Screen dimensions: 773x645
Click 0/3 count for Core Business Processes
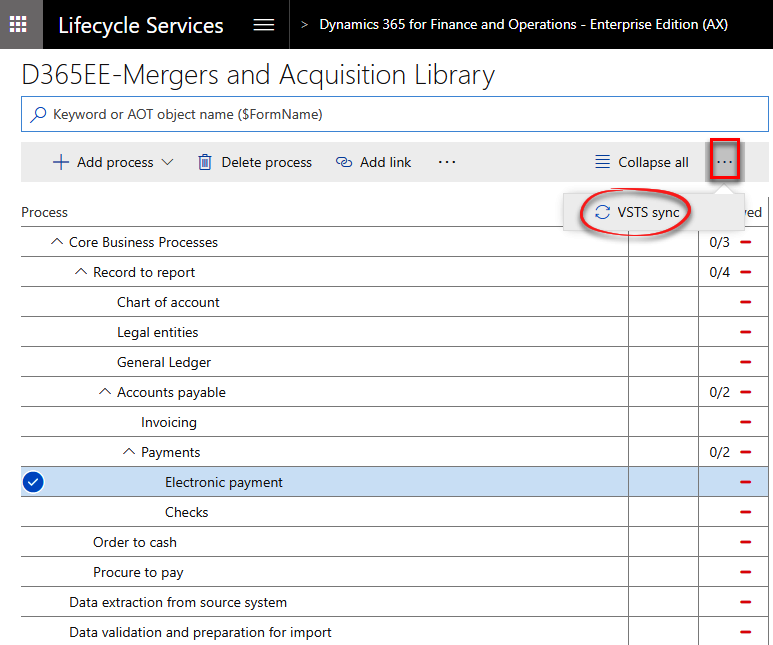coord(719,242)
